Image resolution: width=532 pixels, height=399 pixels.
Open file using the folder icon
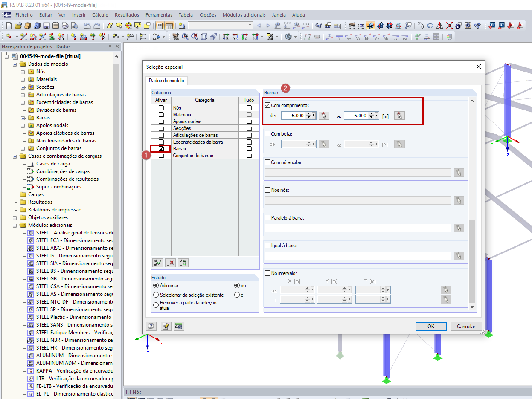pyautogui.click(x=18, y=26)
